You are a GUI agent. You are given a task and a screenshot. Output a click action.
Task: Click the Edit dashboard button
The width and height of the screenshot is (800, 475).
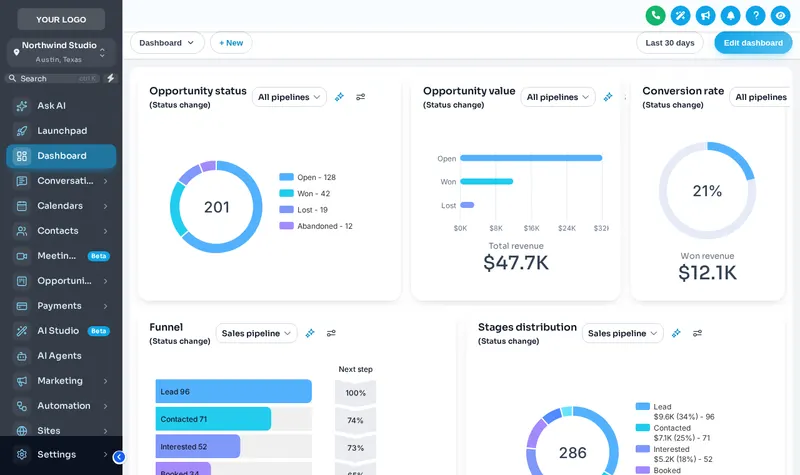753,43
